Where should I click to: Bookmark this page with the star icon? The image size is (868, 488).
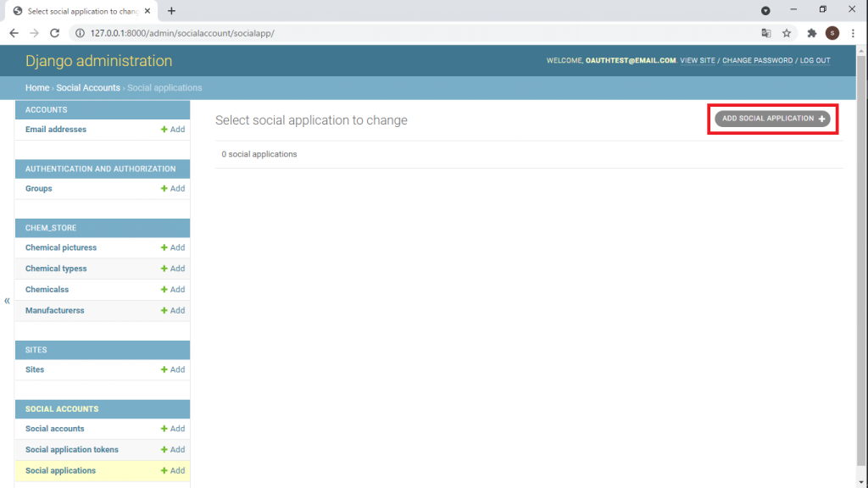point(787,33)
